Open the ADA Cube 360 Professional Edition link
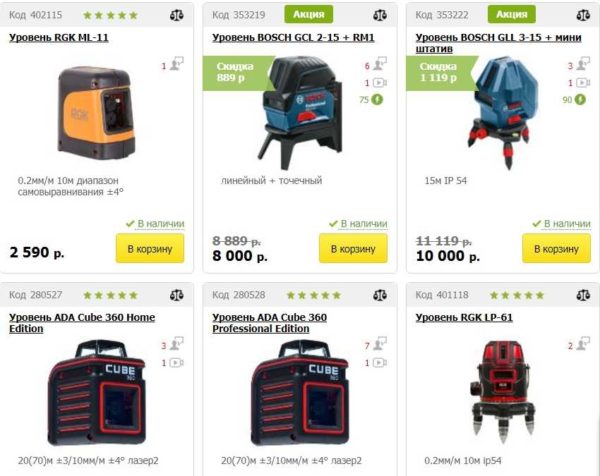Screen dimensions: 600x476 (269, 323)
